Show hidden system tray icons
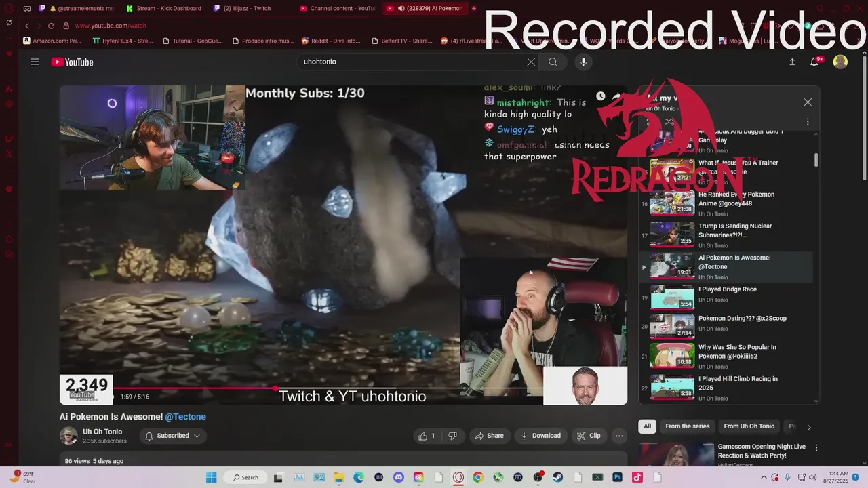 click(765, 477)
